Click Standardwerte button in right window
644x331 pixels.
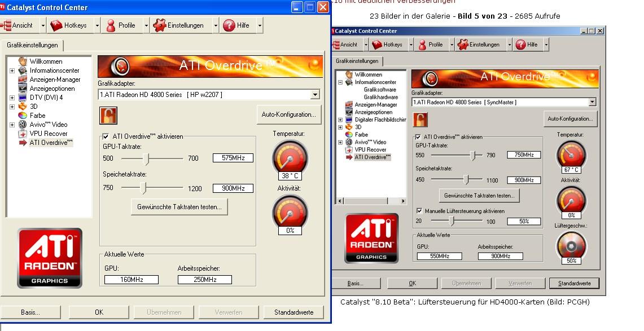pyautogui.click(x=574, y=284)
